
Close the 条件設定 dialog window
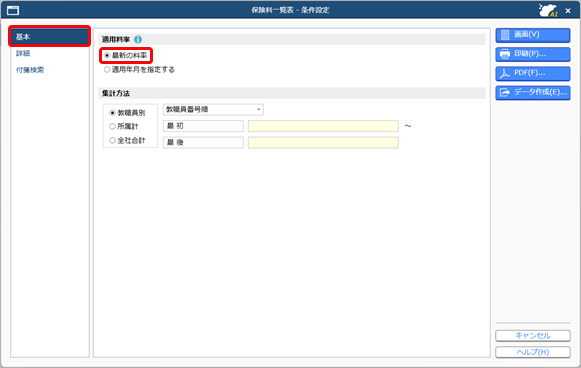coord(568,11)
